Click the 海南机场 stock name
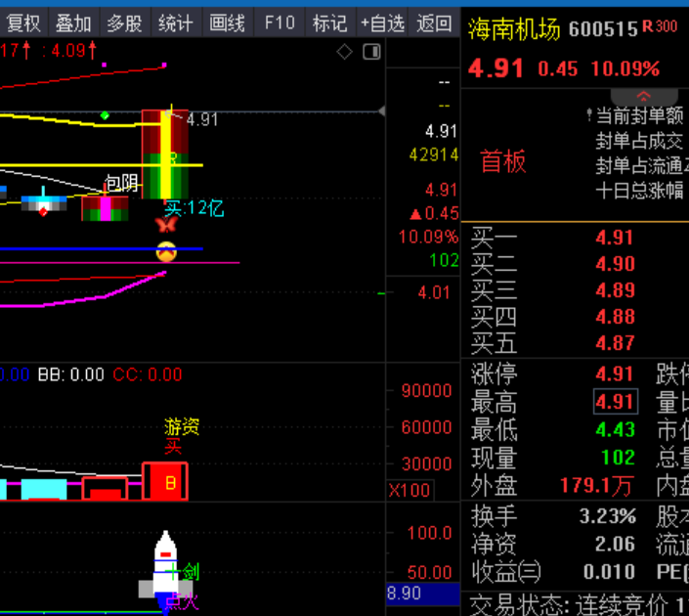Screen dimensions: 689x616 tap(514, 29)
